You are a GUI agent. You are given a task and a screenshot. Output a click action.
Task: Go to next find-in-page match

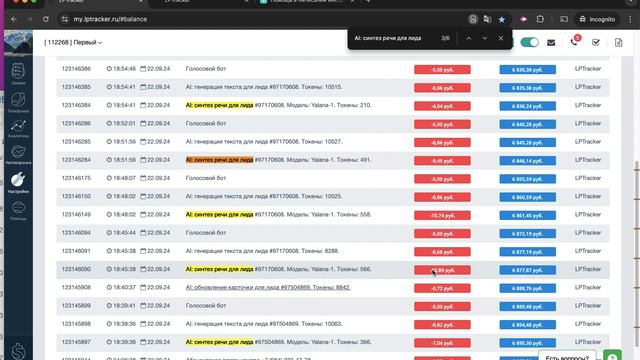click(x=484, y=38)
